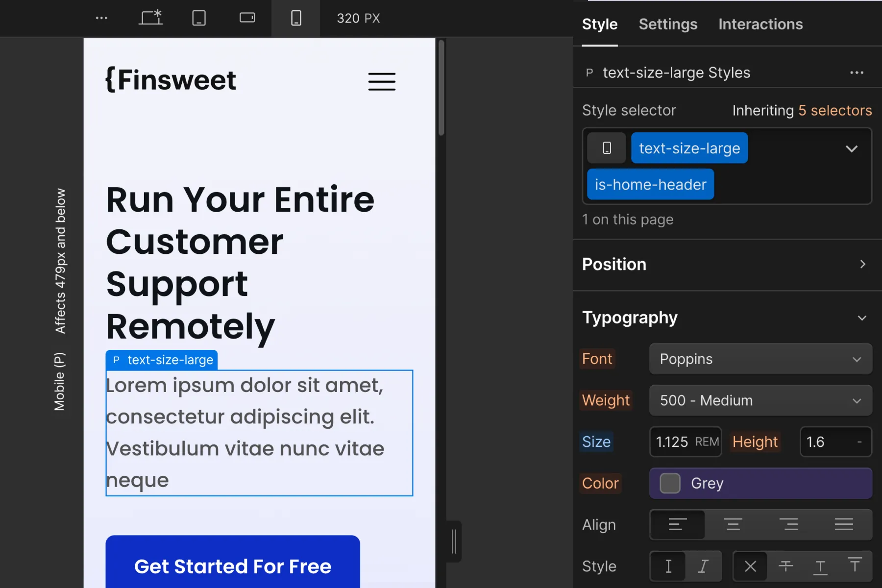Open the Font dropdown showing Poppins
882x588 pixels.
pyautogui.click(x=760, y=359)
